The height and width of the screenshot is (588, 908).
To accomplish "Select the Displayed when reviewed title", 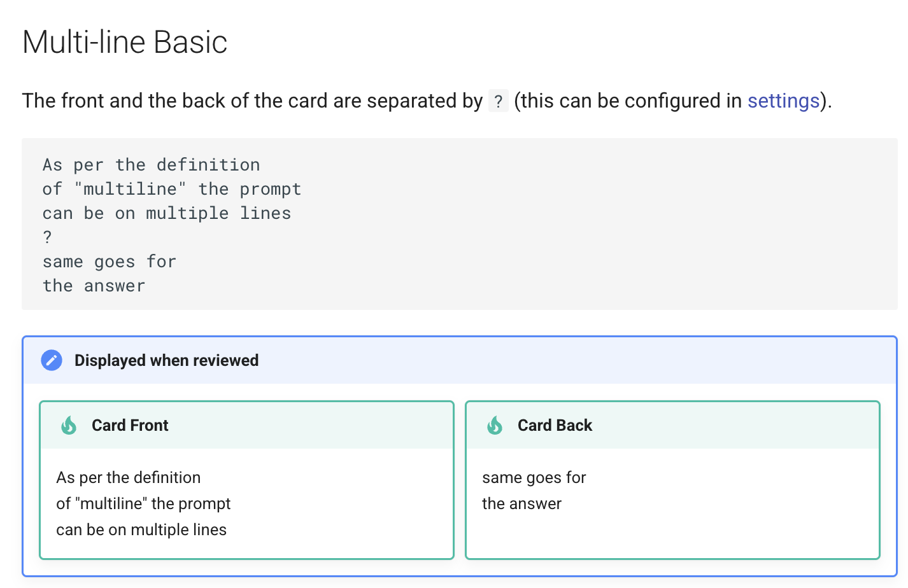I will [166, 360].
